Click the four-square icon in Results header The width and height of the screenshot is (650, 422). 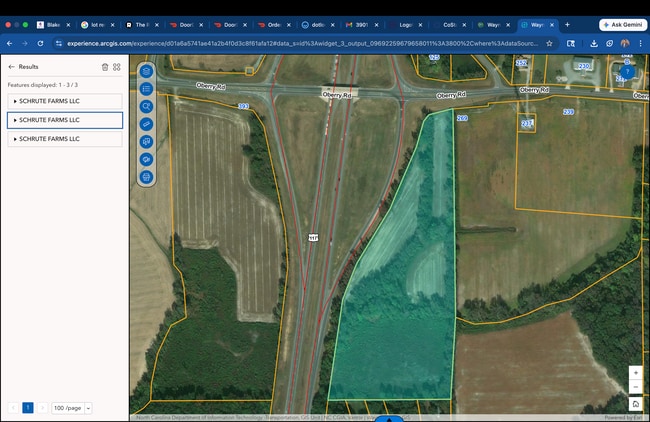point(117,67)
